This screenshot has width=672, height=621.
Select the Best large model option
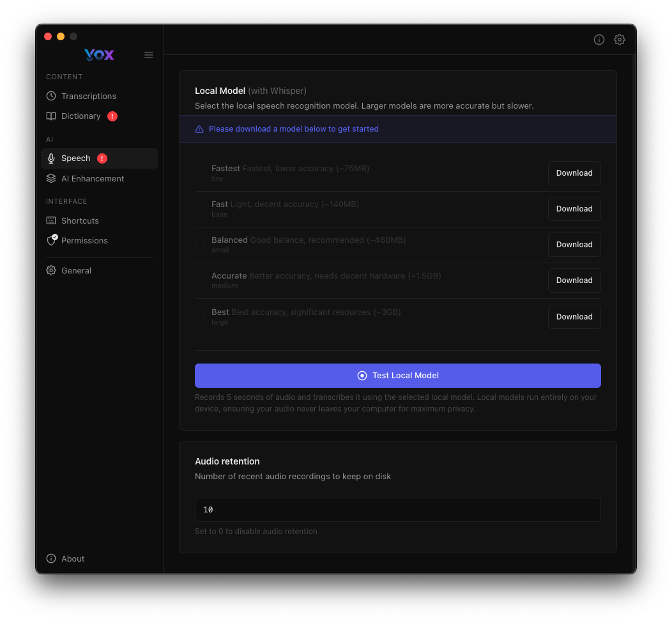[201, 316]
